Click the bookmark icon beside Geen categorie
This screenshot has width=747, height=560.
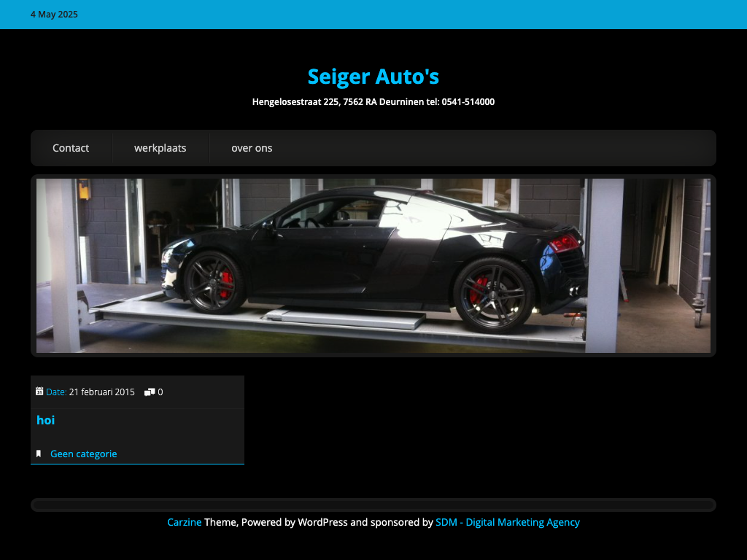(39, 454)
